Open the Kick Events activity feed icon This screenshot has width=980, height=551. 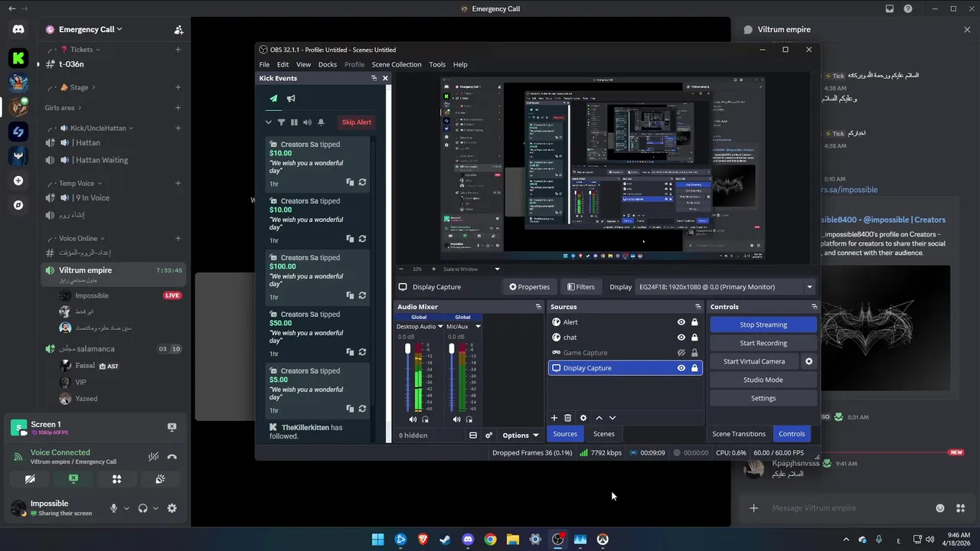(x=273, y=98)
